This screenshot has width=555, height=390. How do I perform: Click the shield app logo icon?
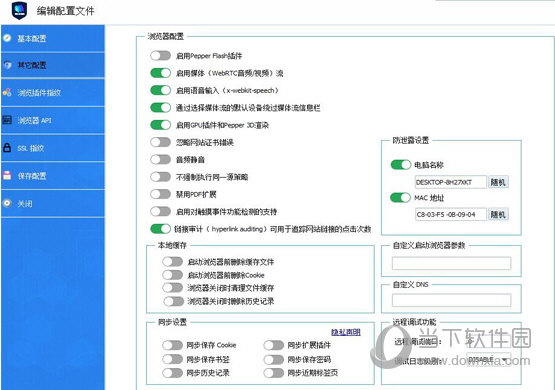(19, 10)
